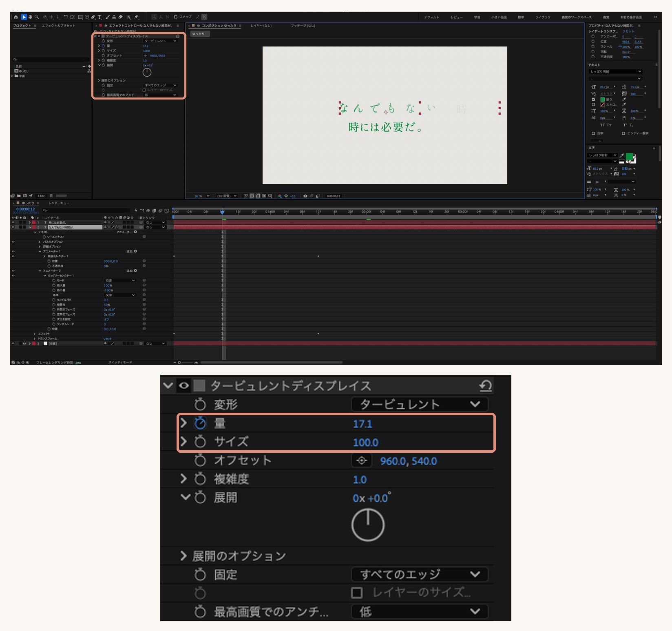Open the 基準 dropdown showing 文字
672x631 pixels.
pyautogui.click(x=120, y=295)
